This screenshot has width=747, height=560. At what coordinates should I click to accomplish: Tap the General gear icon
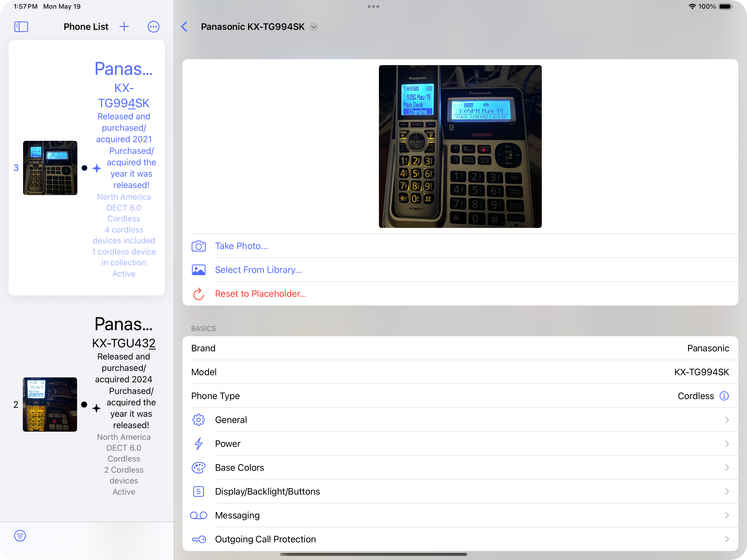199,419
